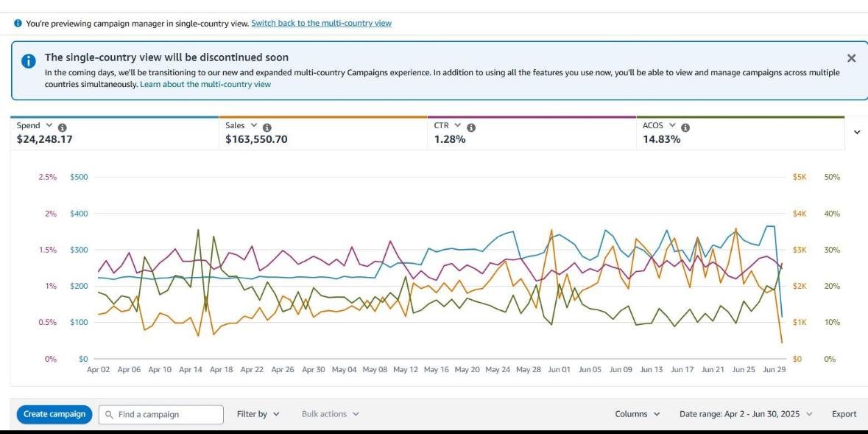The image size is (868, 434).
Task: Click the info icon beside ACOS
Action: (x=685, y=127)
